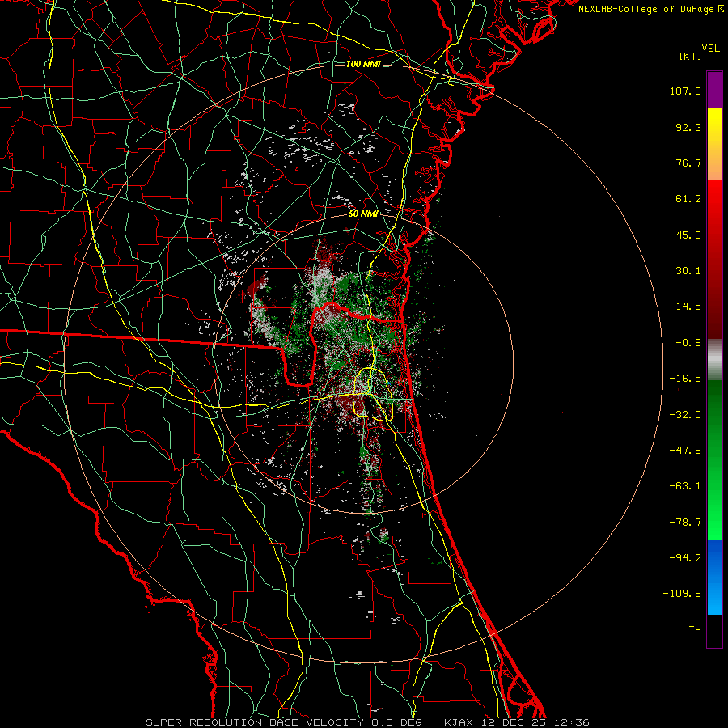Click the 45.6 legend value
Screen dimensions: 728x728
point(688,235)
